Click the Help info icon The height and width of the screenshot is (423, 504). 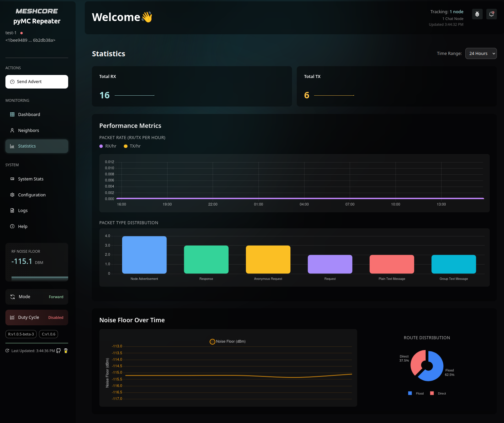pos(12,226)
